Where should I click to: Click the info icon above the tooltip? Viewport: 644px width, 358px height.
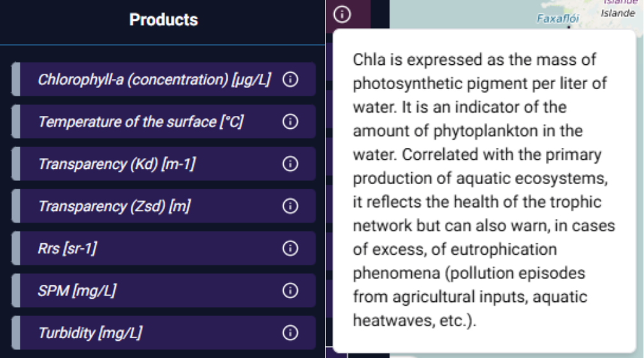pos(342,14)
